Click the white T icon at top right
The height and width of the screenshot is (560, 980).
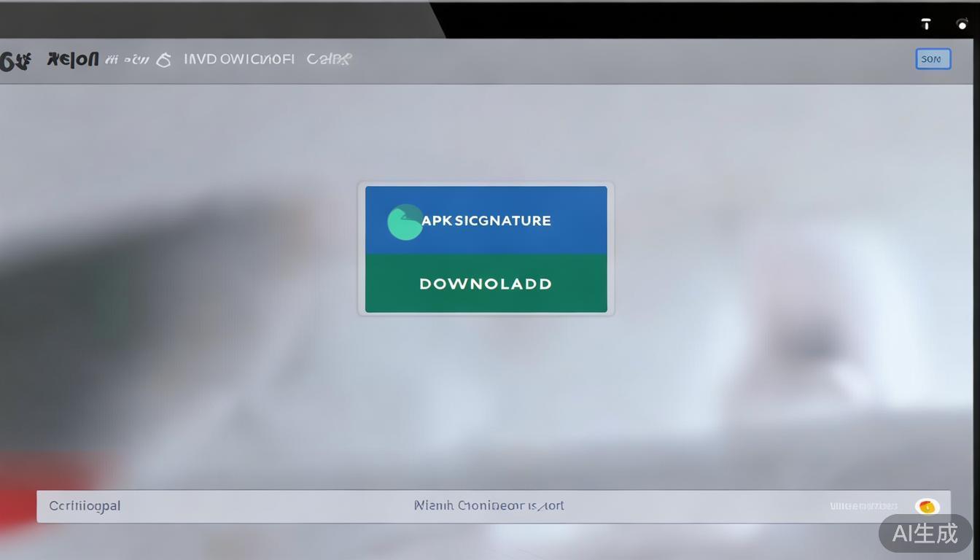pos(926,24)
